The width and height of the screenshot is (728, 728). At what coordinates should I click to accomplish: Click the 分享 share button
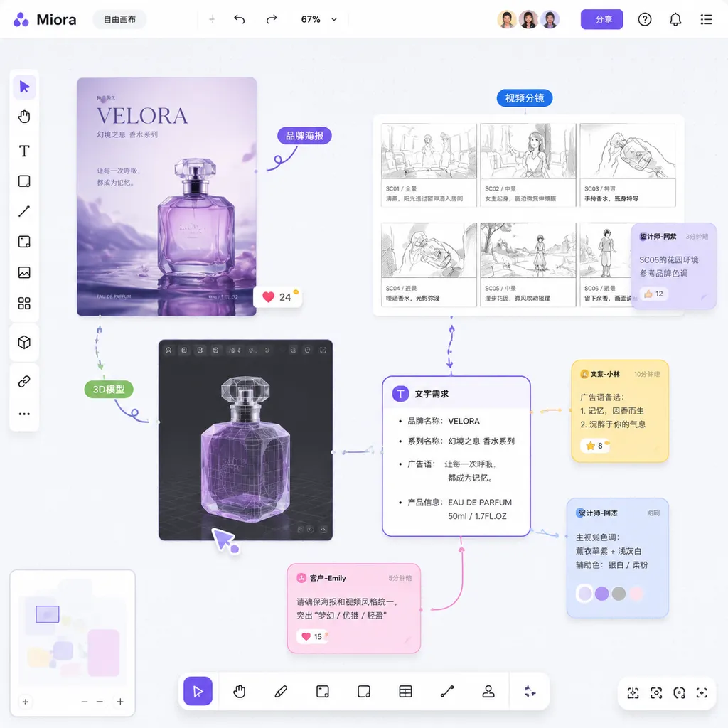point(601,19)
